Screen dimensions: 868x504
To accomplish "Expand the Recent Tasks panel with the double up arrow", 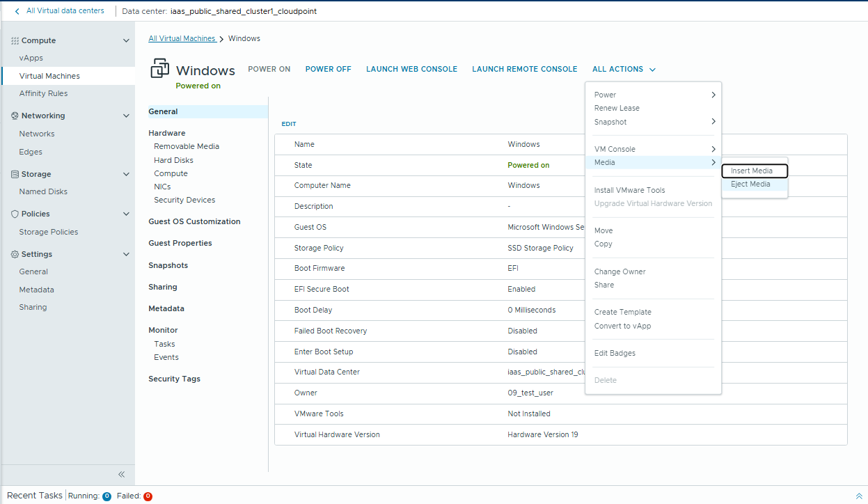I will (x=858, y=496).
